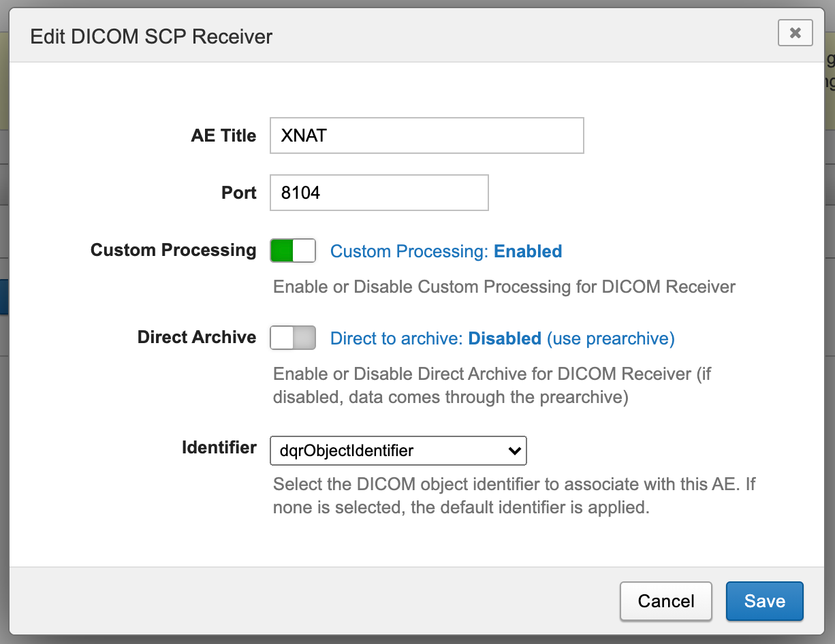The width and height of the screenshot is (835, 644).
Task: Click the AE Title text field
Action: coord(426,135)
